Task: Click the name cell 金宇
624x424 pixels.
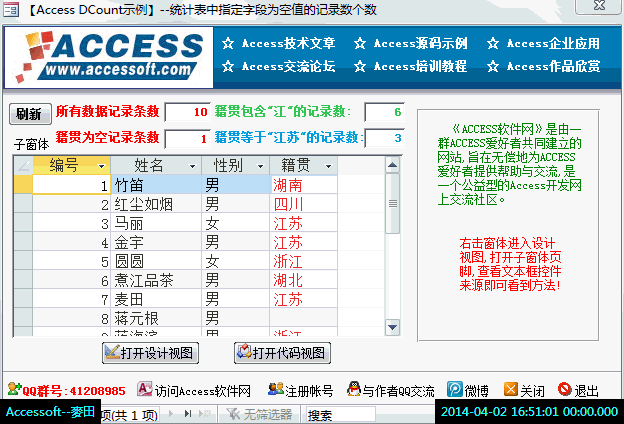Action: pos(156,242)
